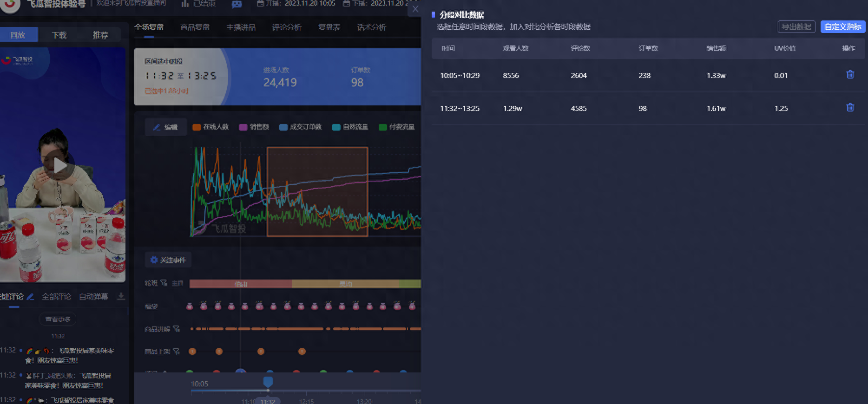Image resolution: width=868 pixels, height=404 pixels.
Task: Select the 下载 video tab
Action: coord(59,35)
